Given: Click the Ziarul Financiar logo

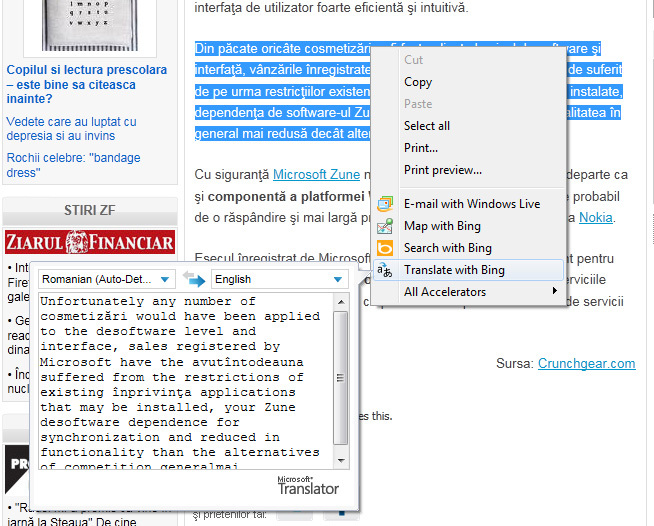Looking at the screenshot, I should pyautogui.click(x=90, y=242).
